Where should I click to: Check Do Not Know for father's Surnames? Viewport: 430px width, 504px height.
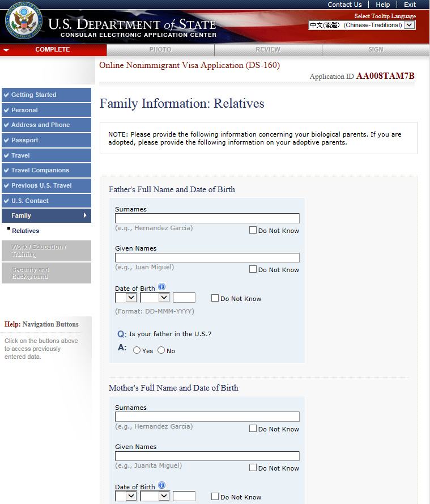pos(253,230)
